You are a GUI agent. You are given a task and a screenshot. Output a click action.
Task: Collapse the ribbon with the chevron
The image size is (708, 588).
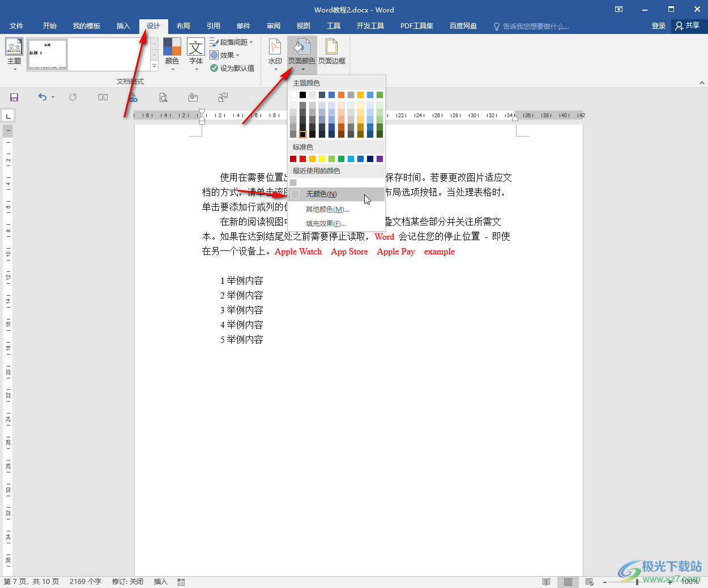[x=702, y=83]
